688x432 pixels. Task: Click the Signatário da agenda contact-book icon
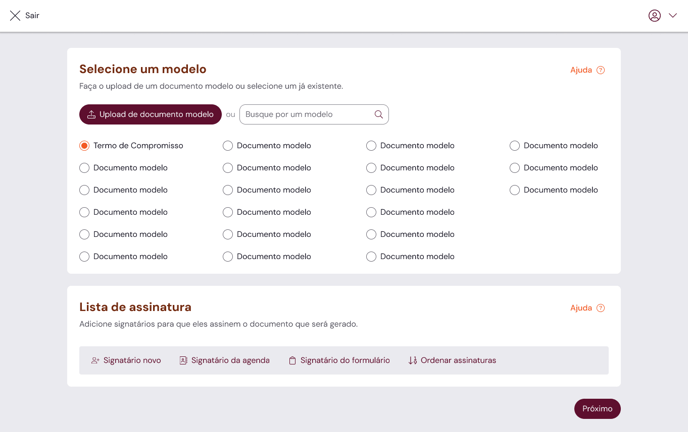[183, 361]
